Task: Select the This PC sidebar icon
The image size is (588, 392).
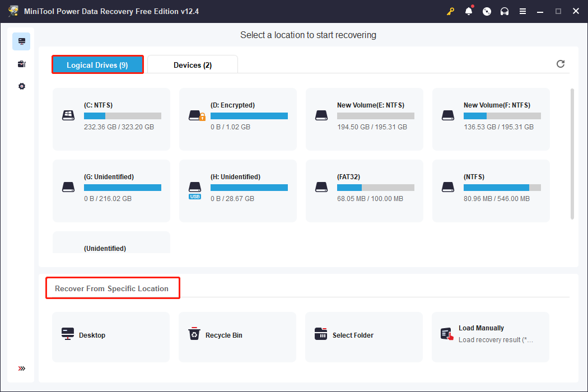Action: pos(21,41)
